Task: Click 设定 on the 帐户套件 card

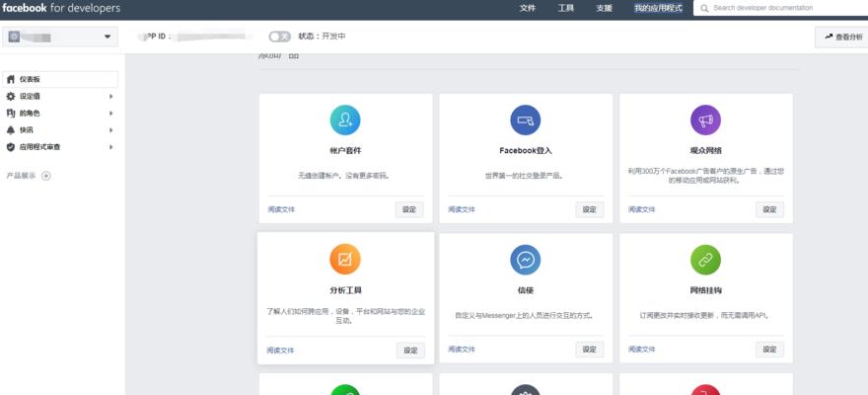Action: pos(409,209)
